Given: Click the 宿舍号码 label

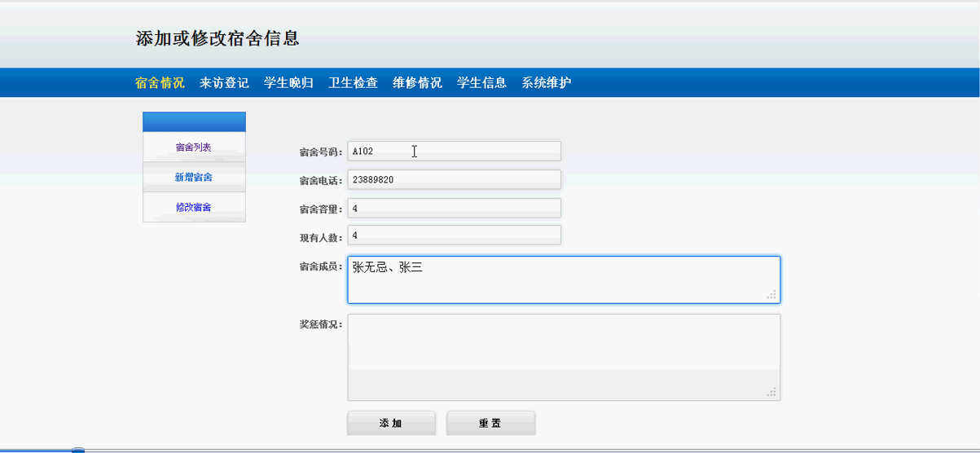Looking at the screenshot, I should tap(321, 152).
